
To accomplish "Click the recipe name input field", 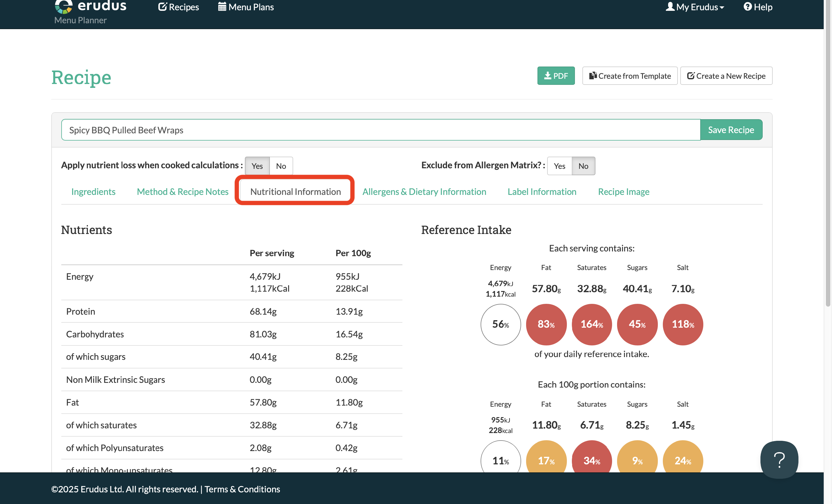I will pos(381,130).
